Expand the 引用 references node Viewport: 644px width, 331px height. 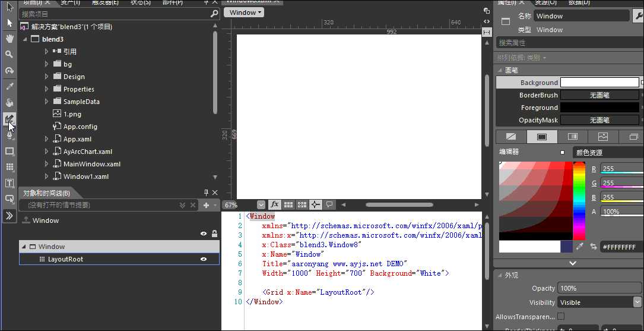(46, 51)
